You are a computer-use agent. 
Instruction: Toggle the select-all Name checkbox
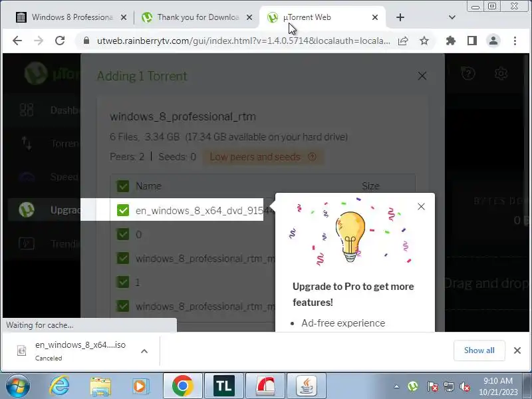123,186
